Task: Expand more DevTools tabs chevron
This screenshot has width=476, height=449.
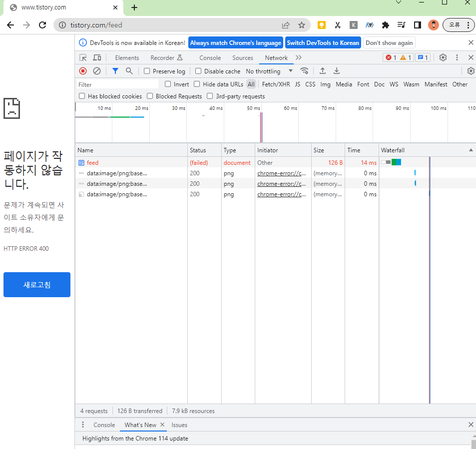Action: [299, 57]
